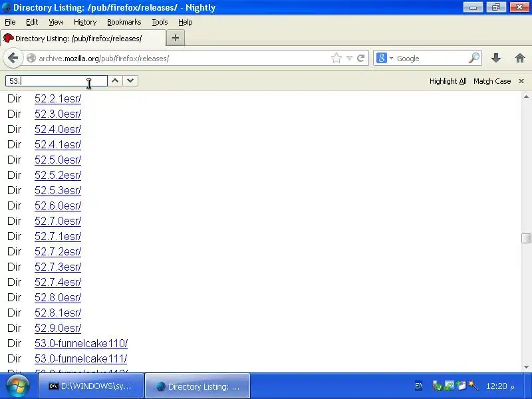
Task: Open the 52.5.2esr/ directory link
Action: 58,175
